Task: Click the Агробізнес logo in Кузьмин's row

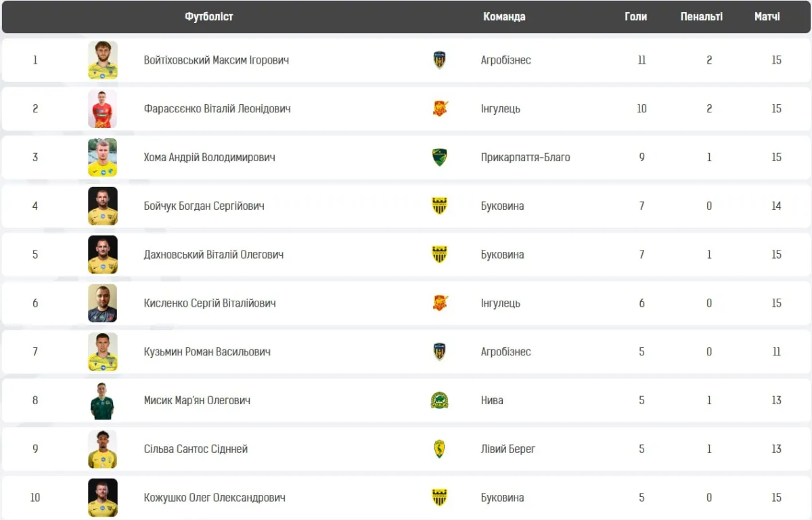Action: 440,351
